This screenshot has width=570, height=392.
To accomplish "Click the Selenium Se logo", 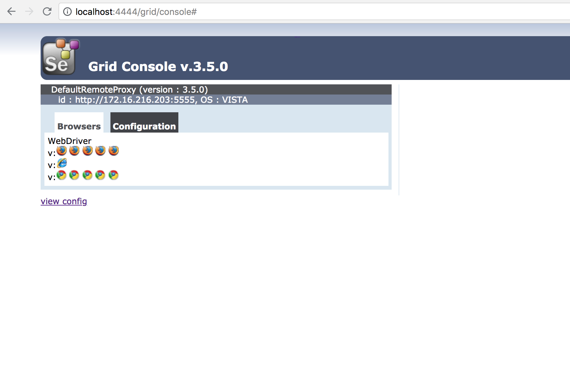I will point(61,57).
